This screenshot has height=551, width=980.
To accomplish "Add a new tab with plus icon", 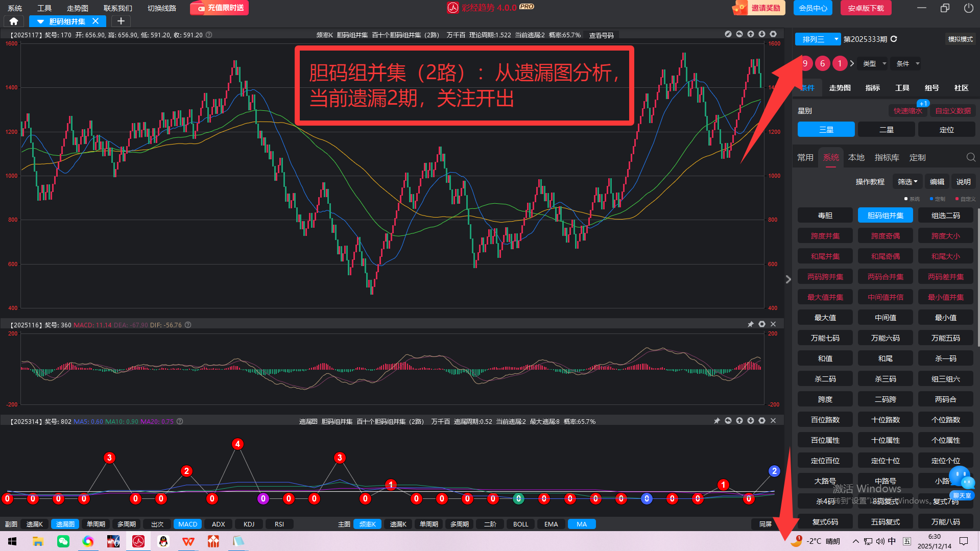I will pos(121,21).
